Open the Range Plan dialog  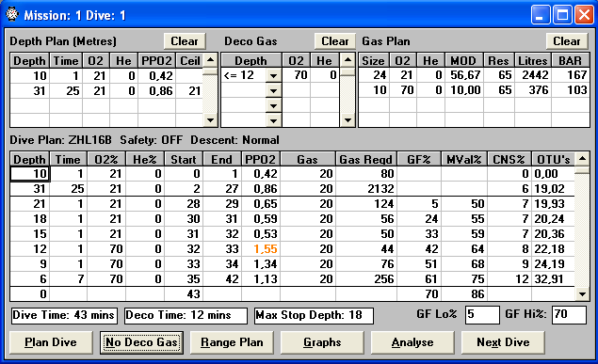click(232, 342)
